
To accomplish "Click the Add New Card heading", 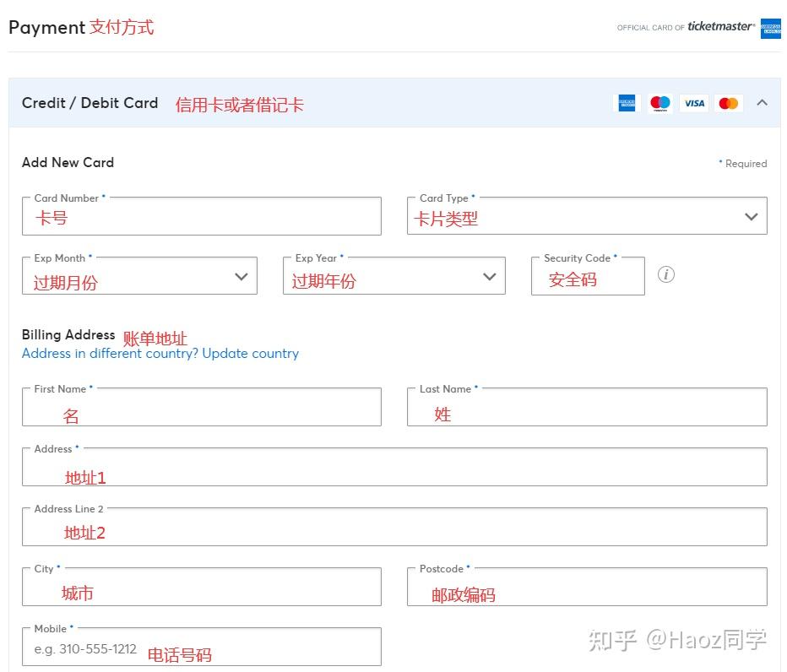I will tap(68, 162).
